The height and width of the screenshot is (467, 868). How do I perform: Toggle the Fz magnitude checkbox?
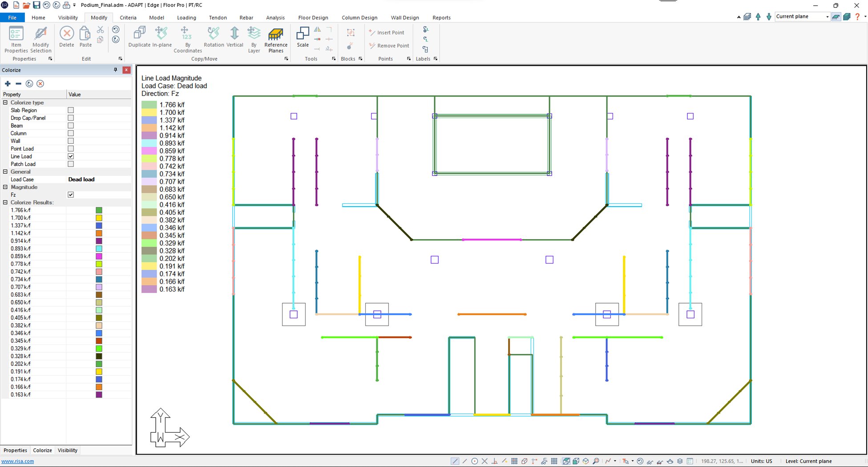coord(71,195)
